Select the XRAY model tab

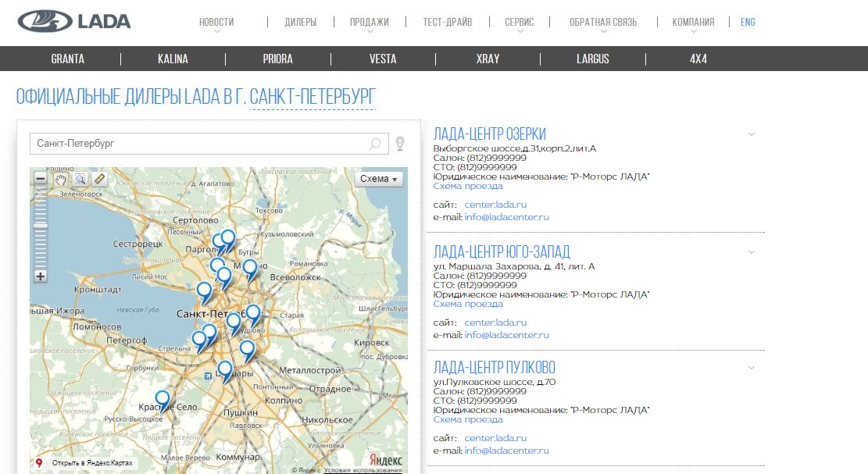coord(488,59)
